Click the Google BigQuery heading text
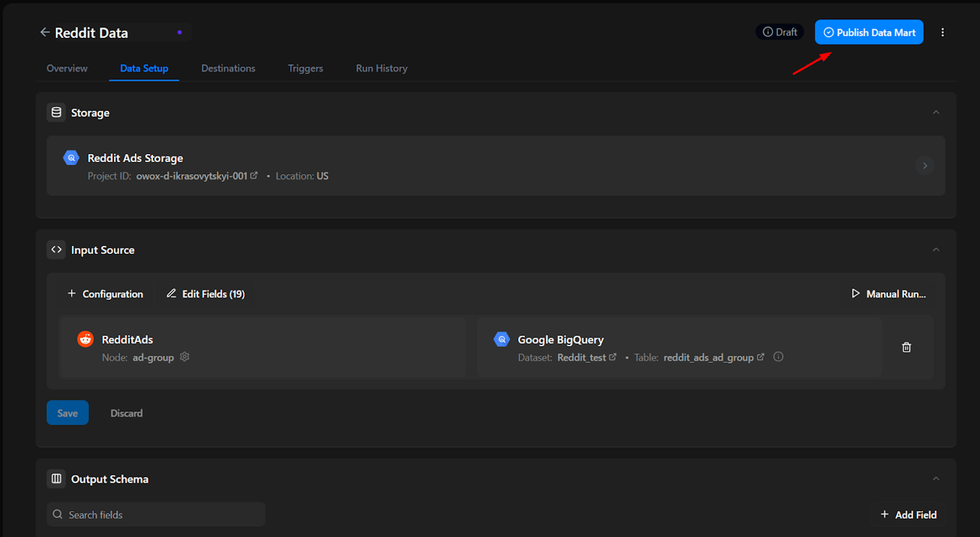980x537 pixels. [x=561, y=340]
